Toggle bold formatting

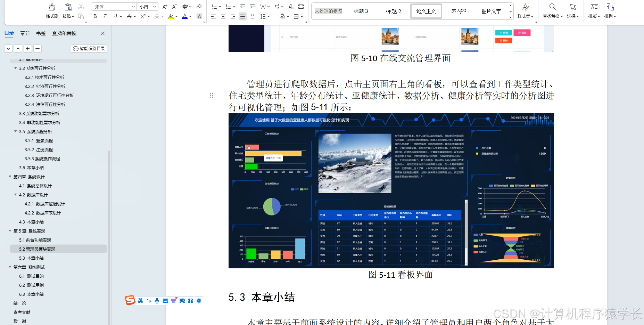(x=95, y=16)
